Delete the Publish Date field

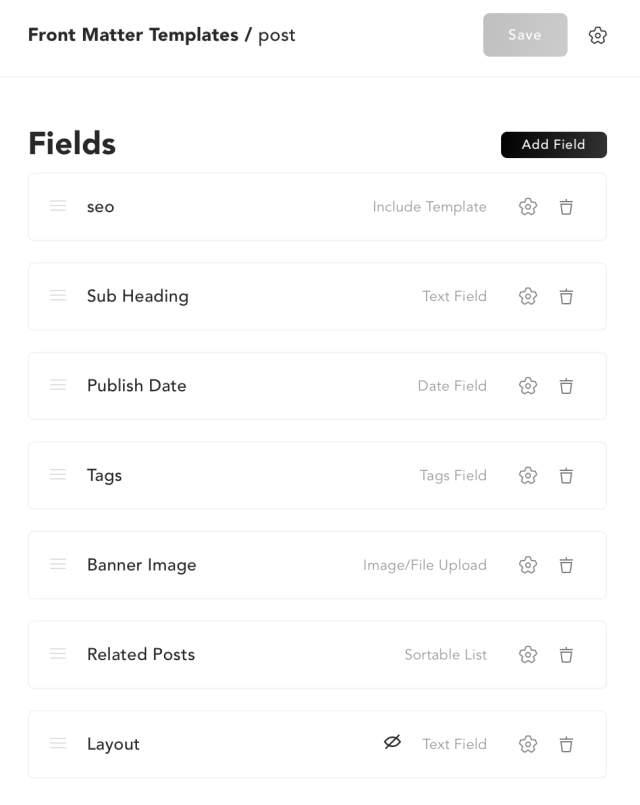coord(566,386)
